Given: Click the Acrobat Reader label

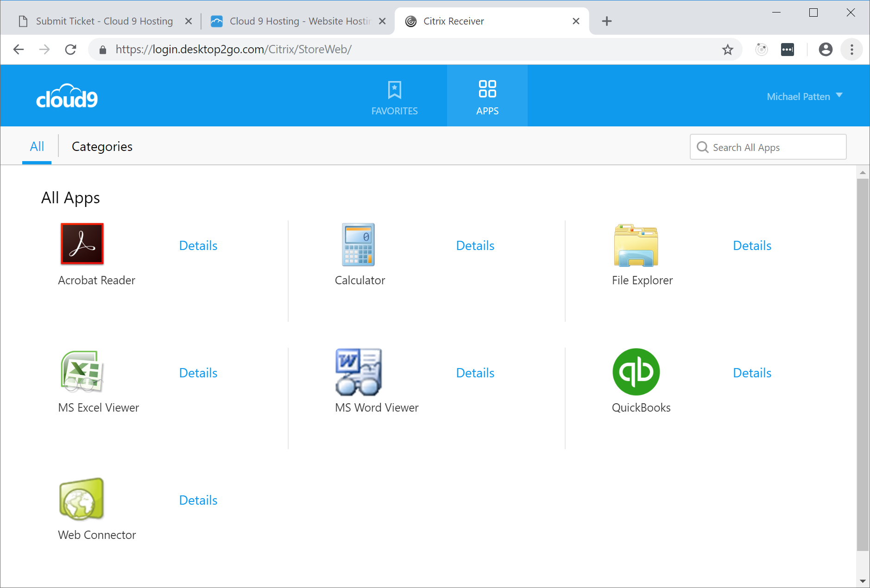Looking at the screenshot, I should click(x=96, y=280).
